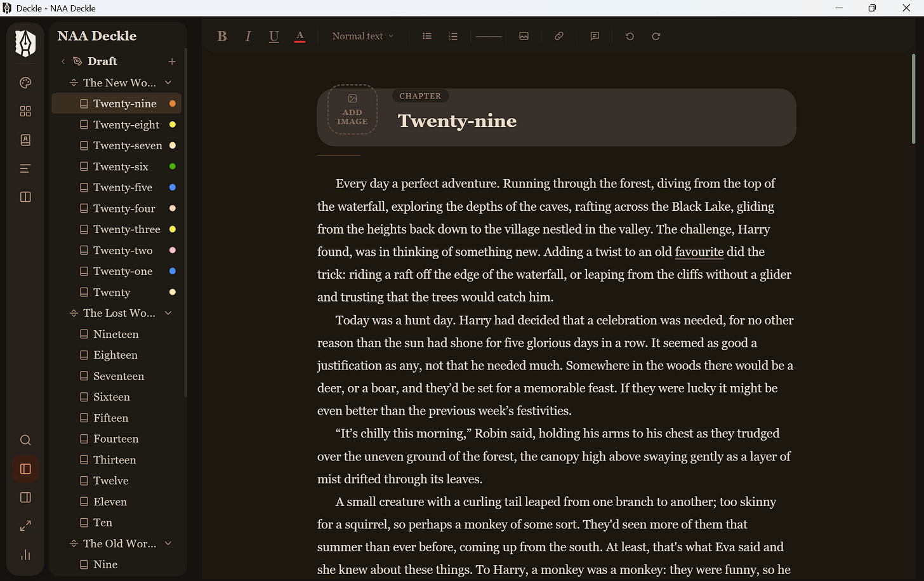
Task: Open chapter Eleven
Action: point(117,502)
